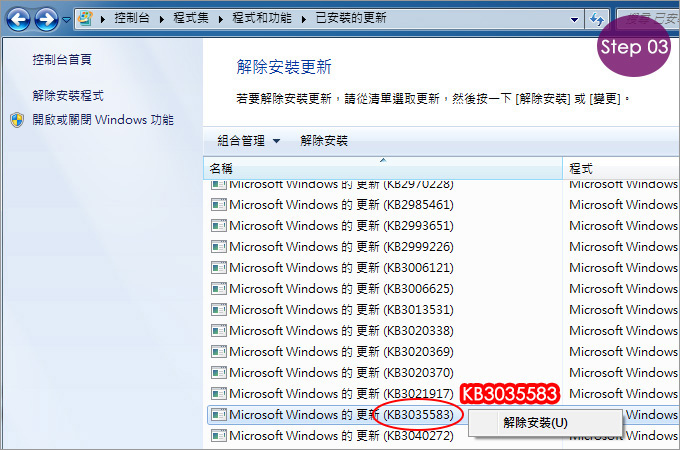Click icon of KB3006121 update
The image size is (680, 450).
point(219,268)
